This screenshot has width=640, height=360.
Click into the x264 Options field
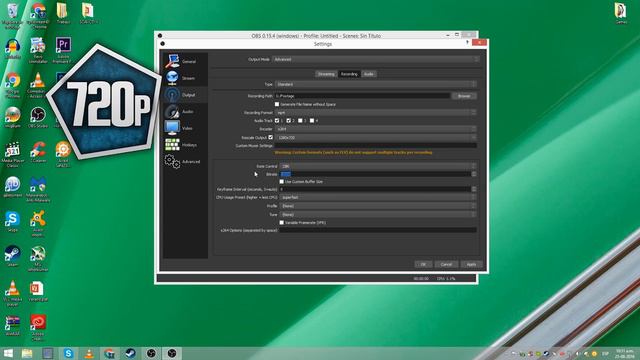tap(378, 230)
